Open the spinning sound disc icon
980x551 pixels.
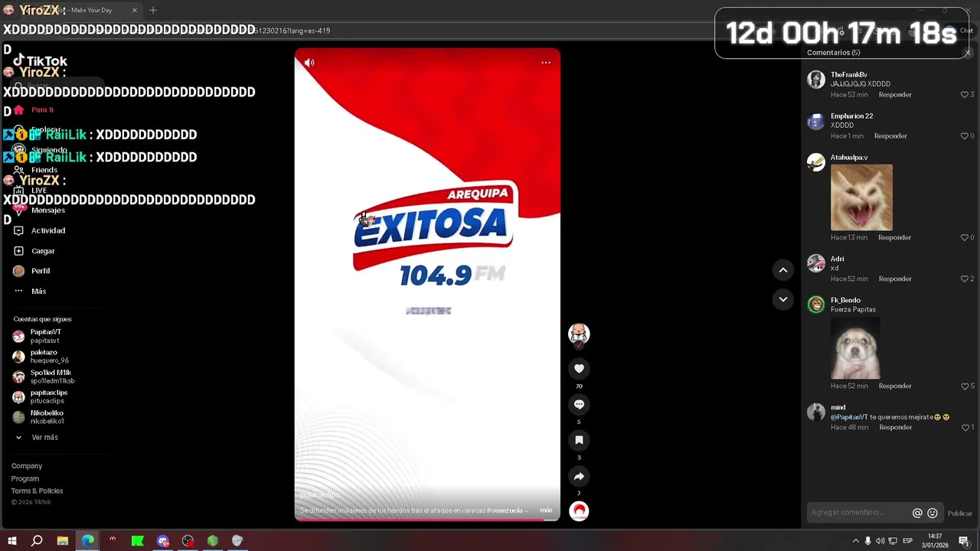coord(579,510)
